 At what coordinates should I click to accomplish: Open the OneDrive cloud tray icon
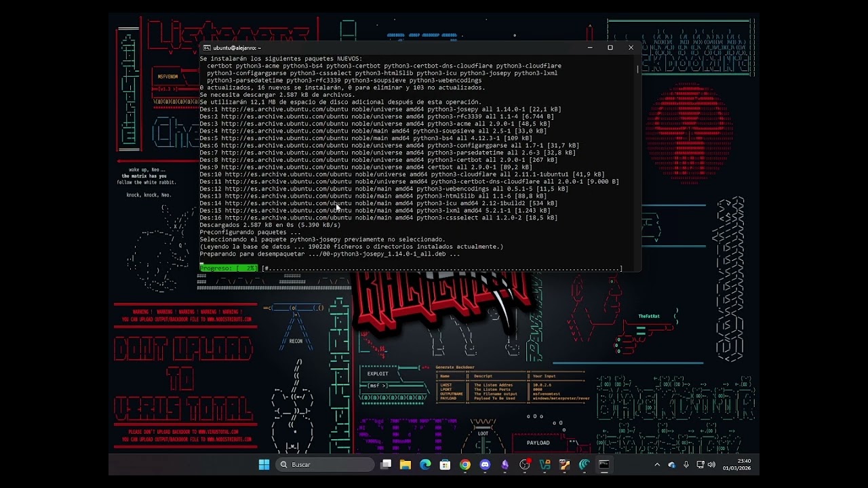point(671,464)
